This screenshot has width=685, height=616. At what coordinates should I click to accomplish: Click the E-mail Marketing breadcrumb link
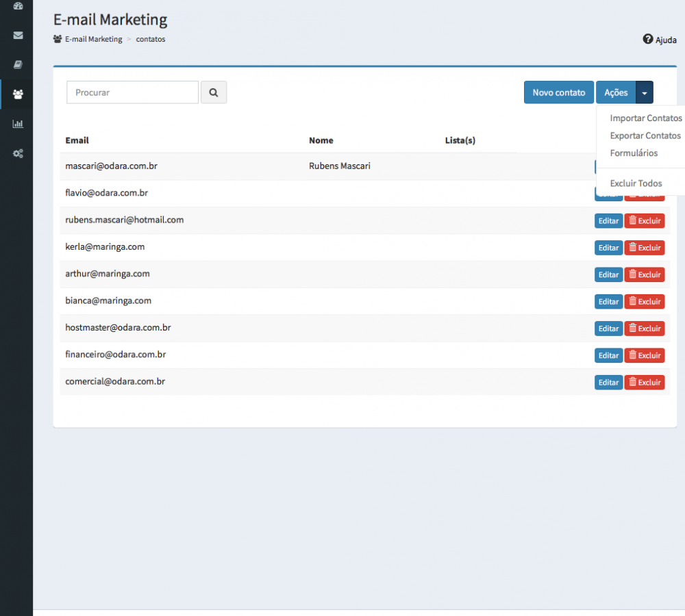pyautogui.click(x=93, y=39)
